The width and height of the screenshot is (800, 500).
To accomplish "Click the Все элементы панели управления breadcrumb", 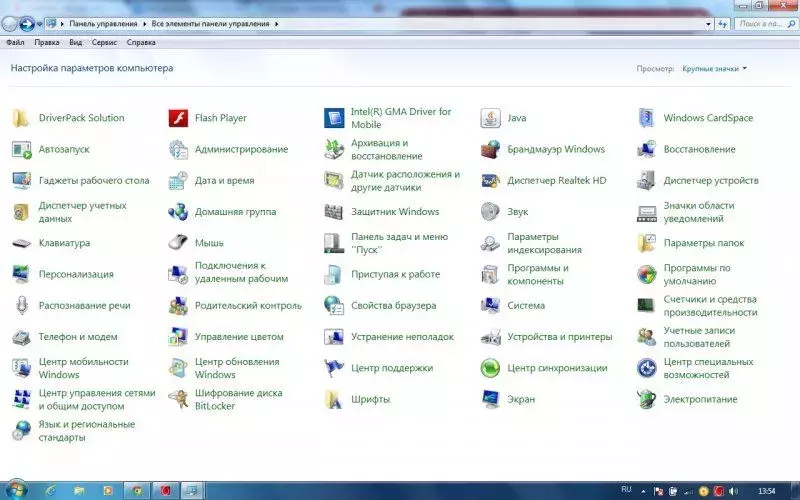I will pos(210,23).
